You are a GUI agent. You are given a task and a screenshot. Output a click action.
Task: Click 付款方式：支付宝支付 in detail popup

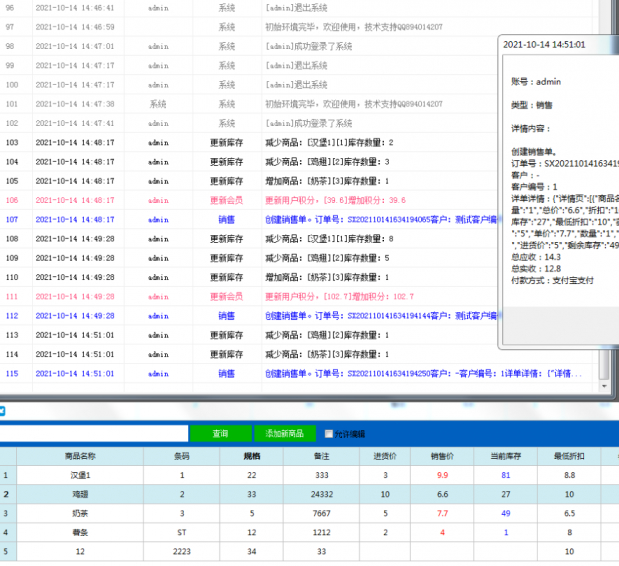552,281
